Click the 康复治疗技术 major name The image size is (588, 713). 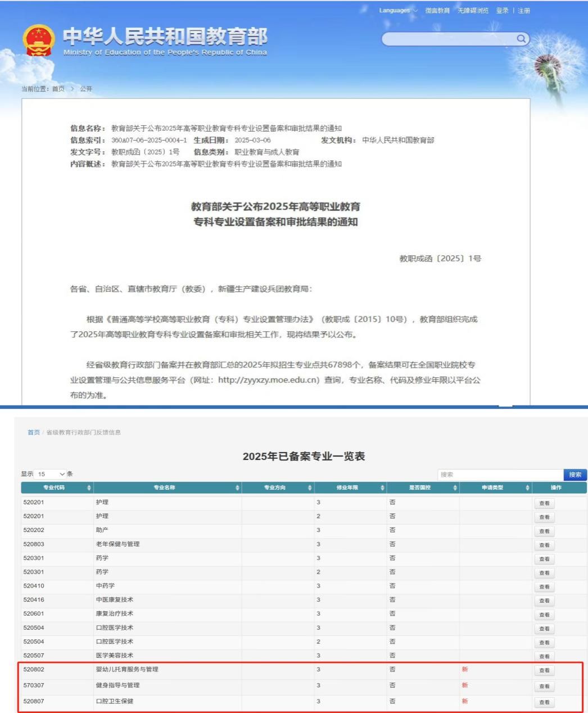point(115,614)
